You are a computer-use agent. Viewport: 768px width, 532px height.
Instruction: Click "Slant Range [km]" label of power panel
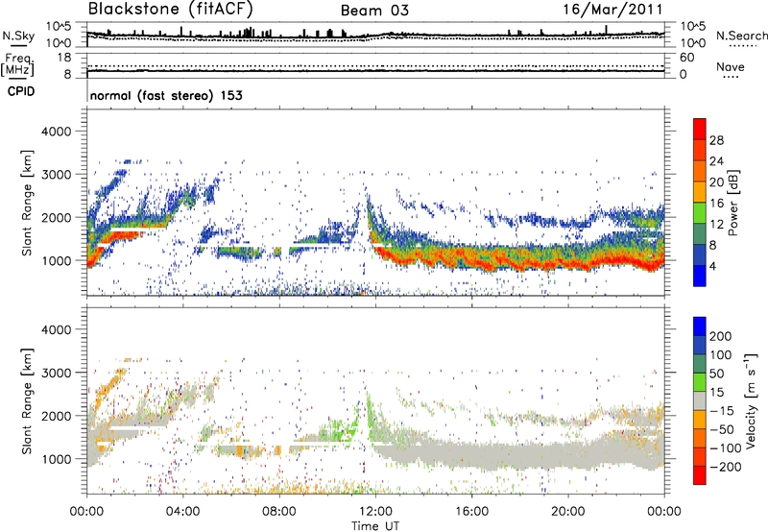click(x=27, y=203)
